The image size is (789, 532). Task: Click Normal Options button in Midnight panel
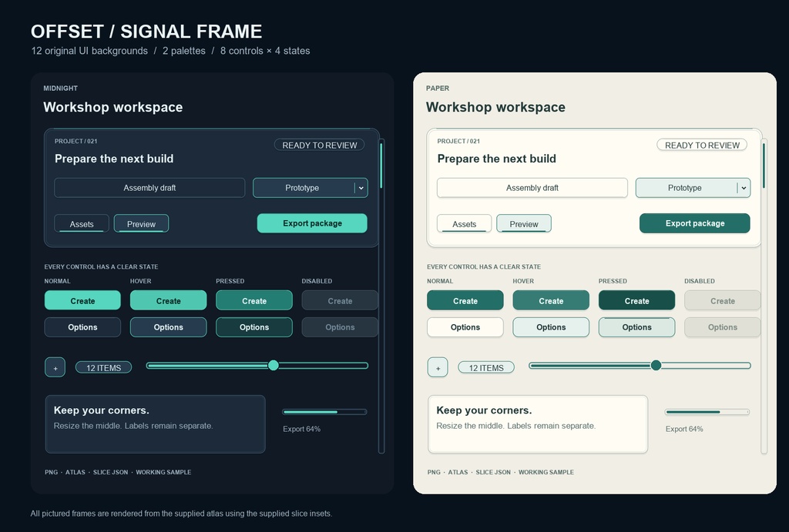tap(82, 327)
